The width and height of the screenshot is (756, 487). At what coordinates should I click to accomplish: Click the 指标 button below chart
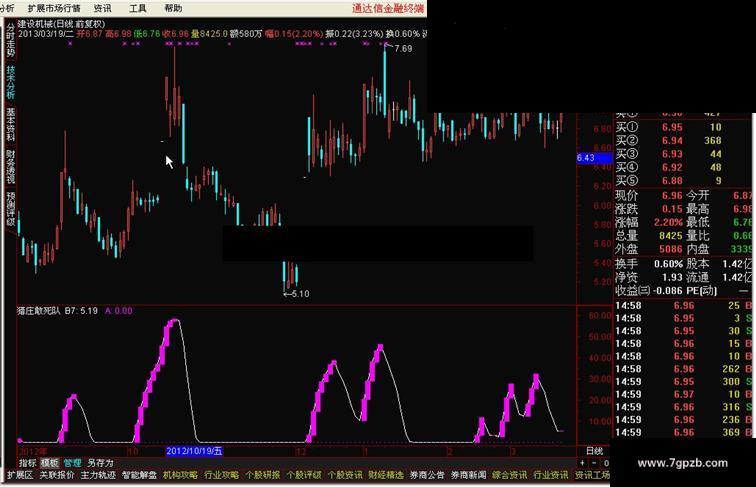pyautogui.click(x=27, y=463)
